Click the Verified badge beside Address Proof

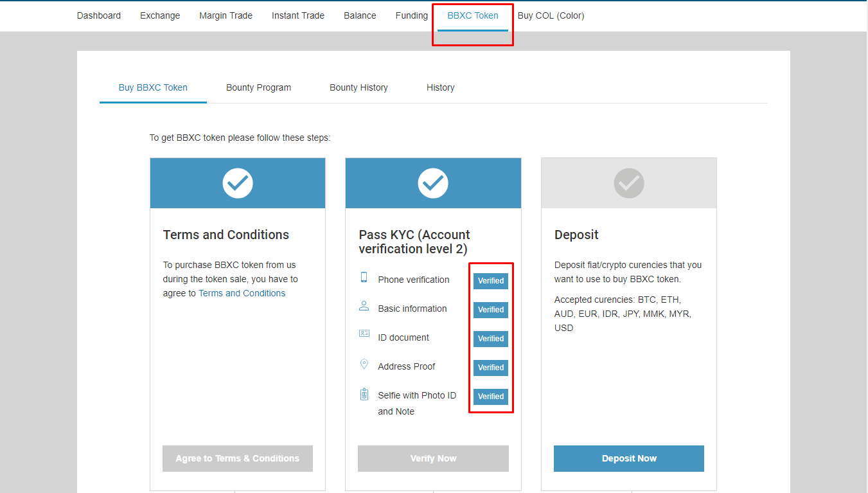(x=491, y=368)
